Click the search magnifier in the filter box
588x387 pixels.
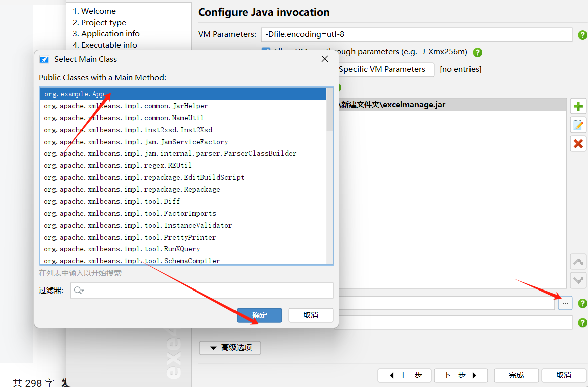pos(79,290)
